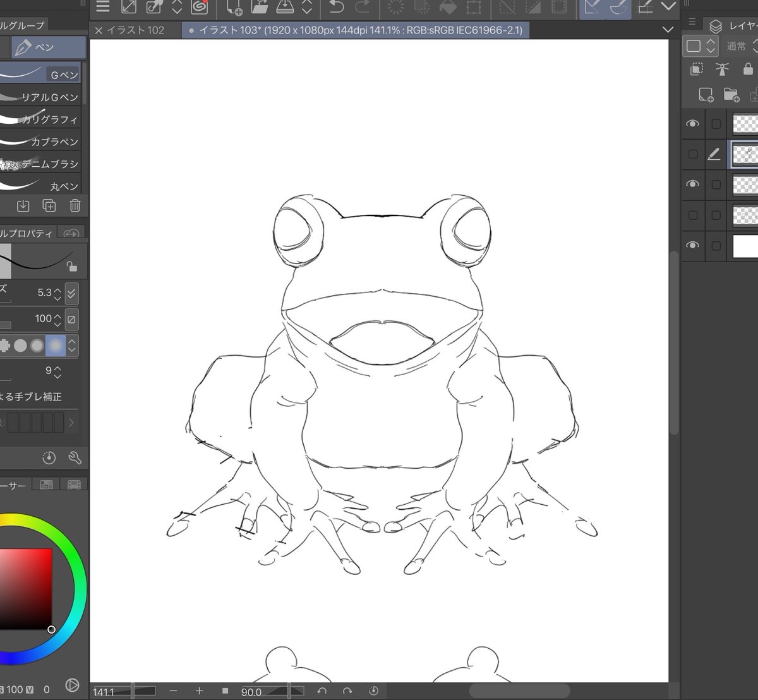Open the anti-aliasing options up-down chevron
Screen dimensions: 758x700
(72, 346)
